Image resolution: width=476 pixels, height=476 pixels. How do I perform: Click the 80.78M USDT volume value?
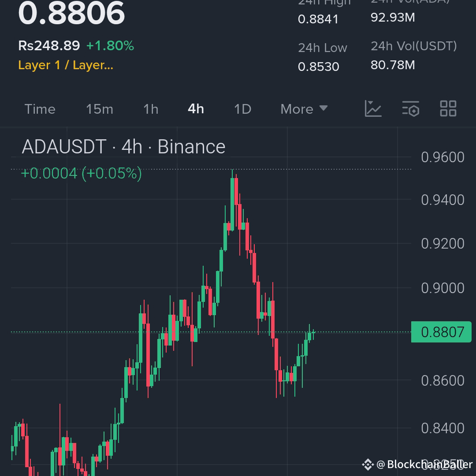coord(393,65)
